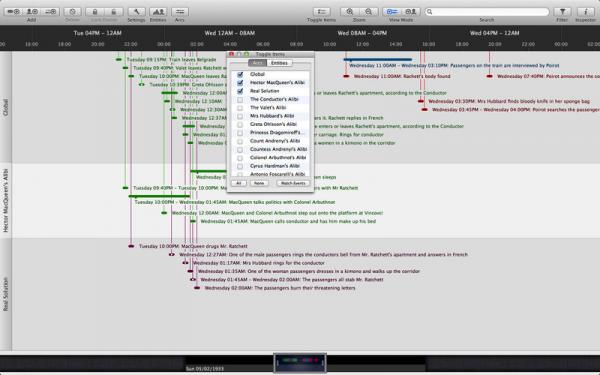
Task: Click the Search input field
Action: click(x=486, y=12)
